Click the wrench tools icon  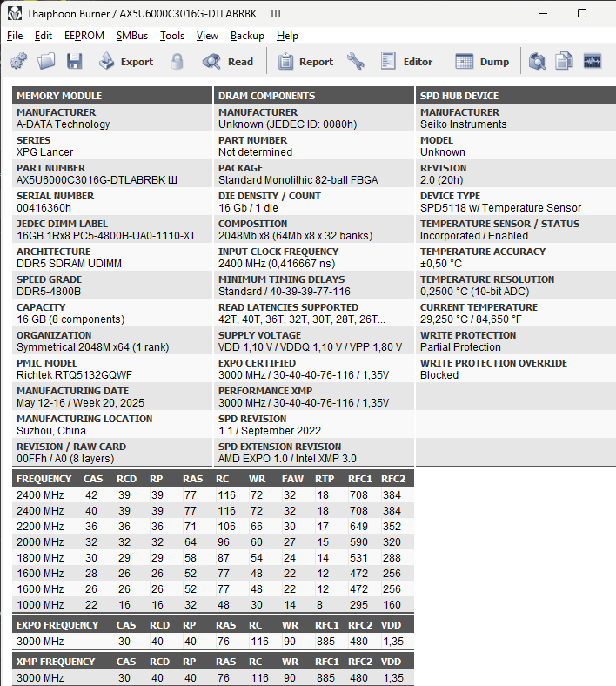(356, 61)
